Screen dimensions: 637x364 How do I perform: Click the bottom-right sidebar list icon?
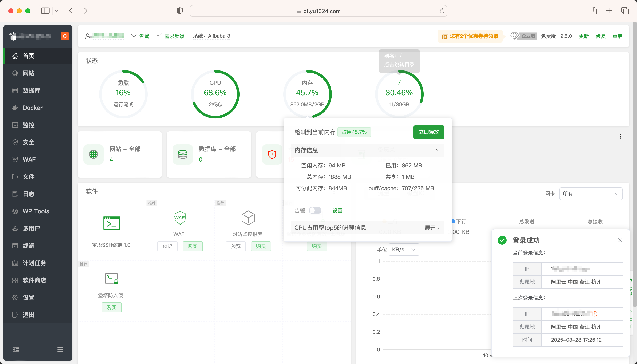pos(60,349)
